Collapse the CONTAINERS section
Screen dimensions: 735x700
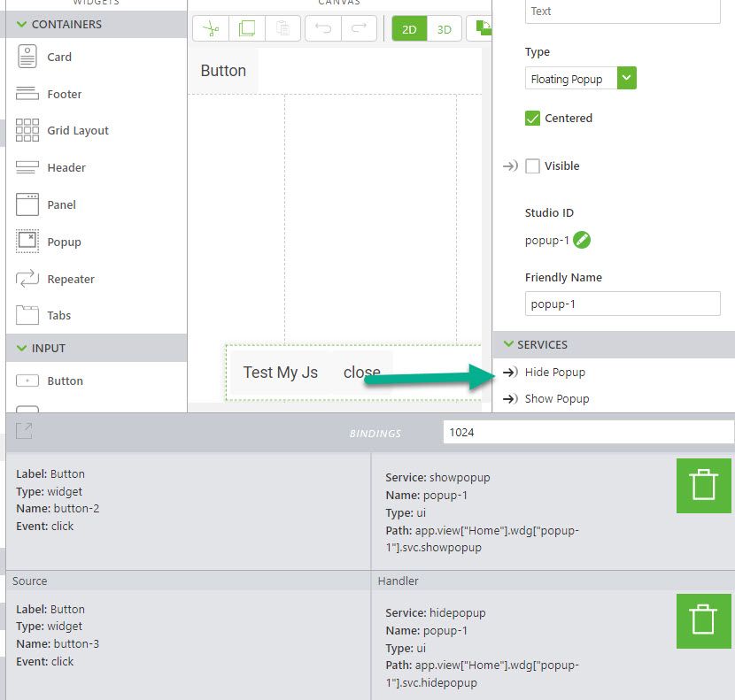point(21,24)
